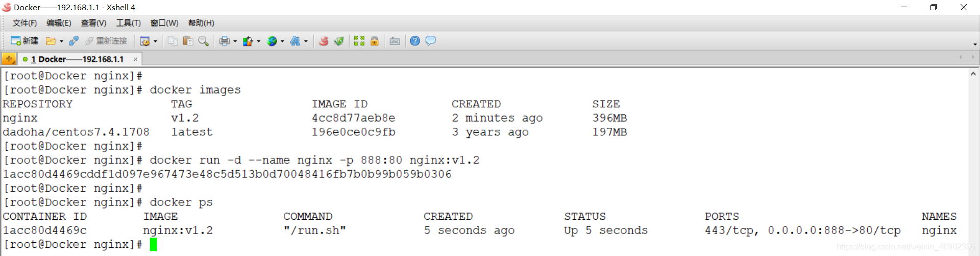
Task: Open the 编辑(E) menu
Action: 59,23
